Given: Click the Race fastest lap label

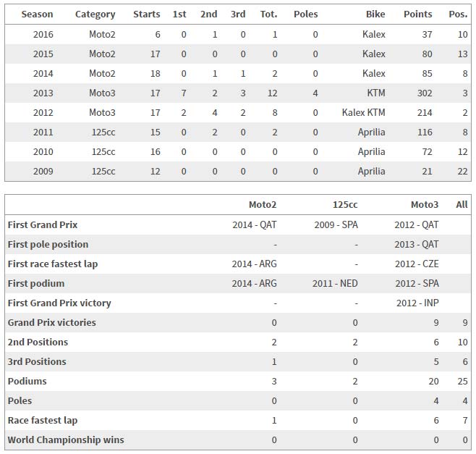Looking at the screenshot, I should pyautogui.click(x=43, y=420).
